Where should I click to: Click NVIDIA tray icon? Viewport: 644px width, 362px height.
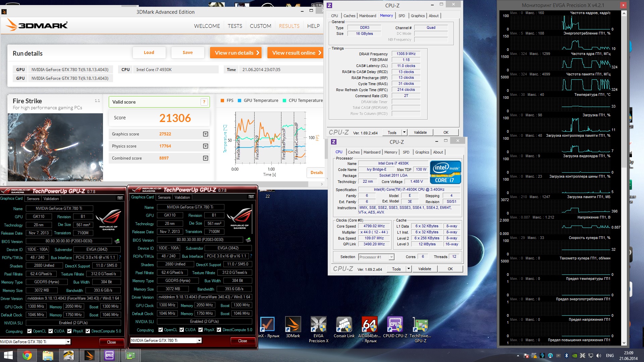pyautogui.click(x=575, y=356)
